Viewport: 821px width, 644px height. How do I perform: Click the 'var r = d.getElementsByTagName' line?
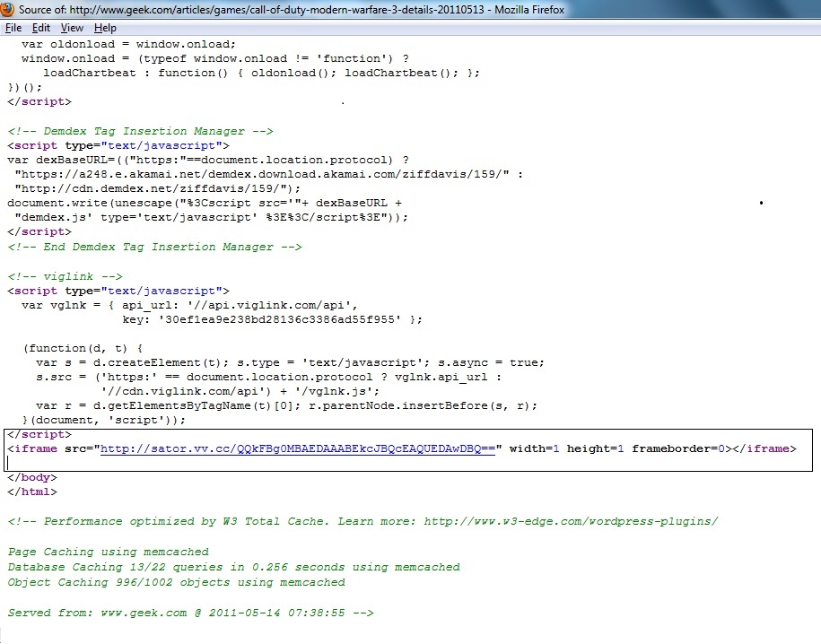tap(286, 405)
